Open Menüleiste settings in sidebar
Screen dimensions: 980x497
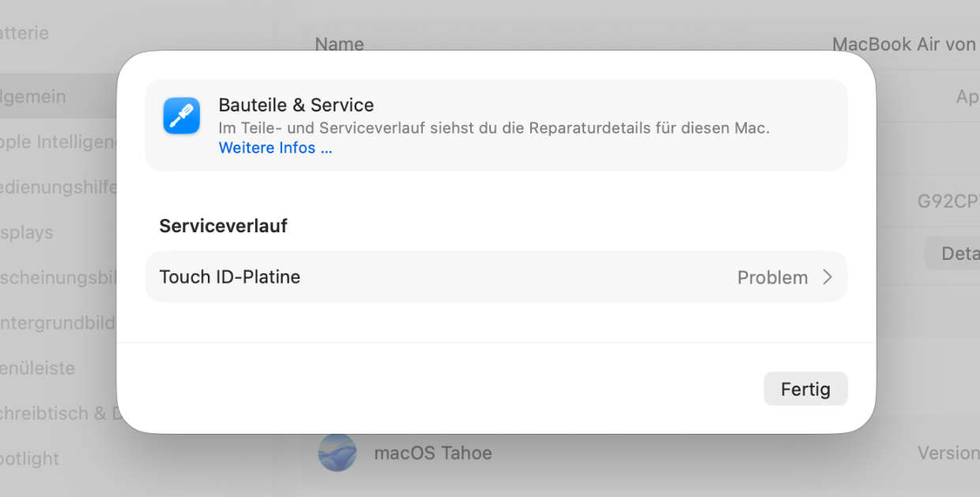[38, 367]
